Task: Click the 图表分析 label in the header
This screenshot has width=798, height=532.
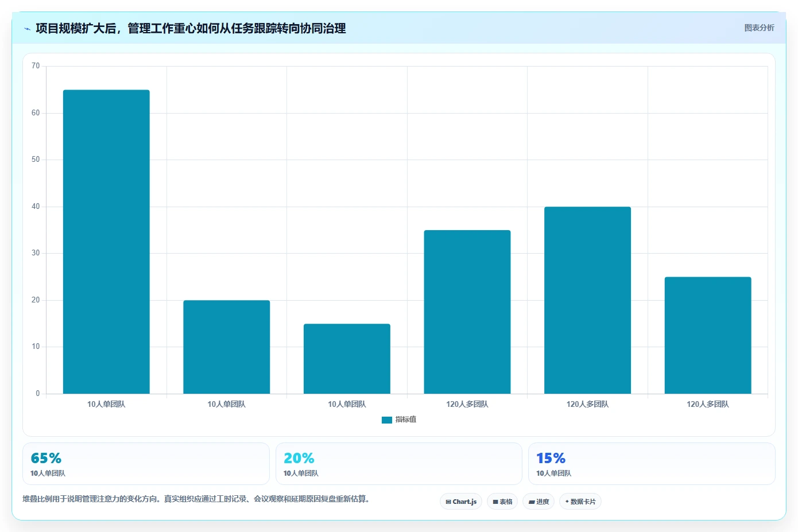Action: [x=759, y=28]
